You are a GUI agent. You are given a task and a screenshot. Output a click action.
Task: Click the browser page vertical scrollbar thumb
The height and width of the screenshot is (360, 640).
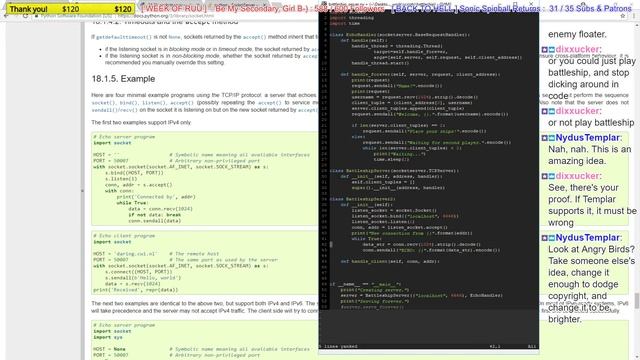pos(637,301)
